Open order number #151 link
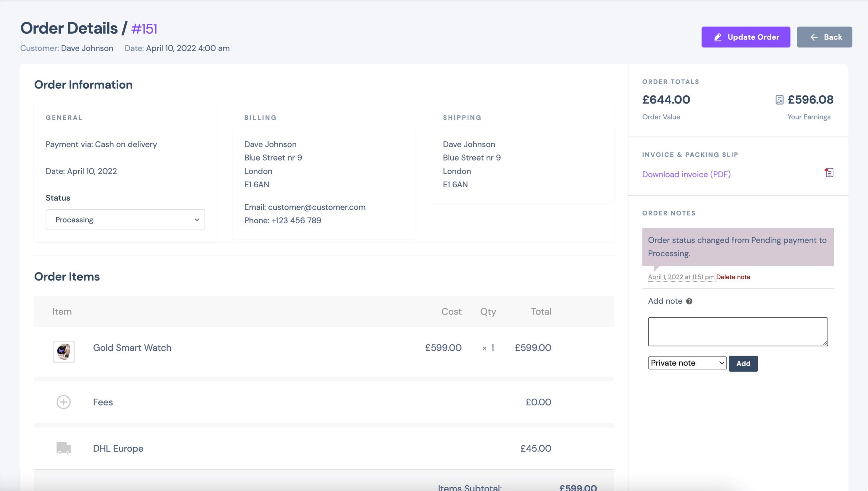Viewport: 868px width, 491px height. pos(144,29)
